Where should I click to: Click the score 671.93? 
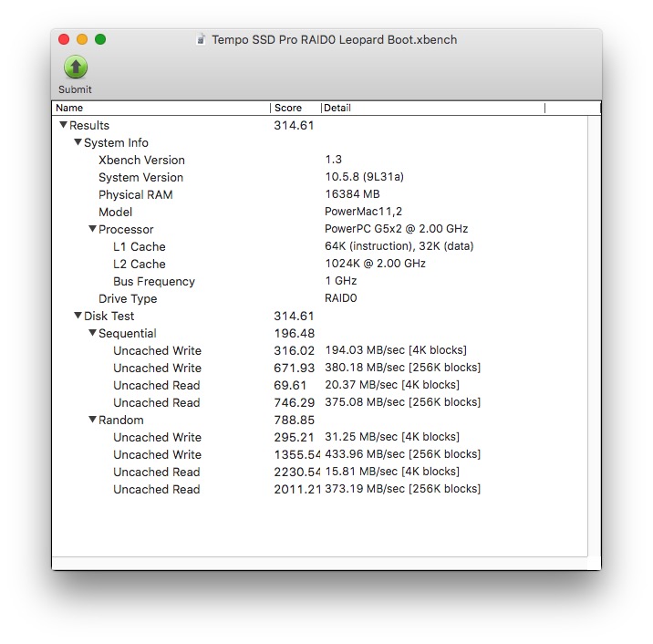tap(294, 368)
